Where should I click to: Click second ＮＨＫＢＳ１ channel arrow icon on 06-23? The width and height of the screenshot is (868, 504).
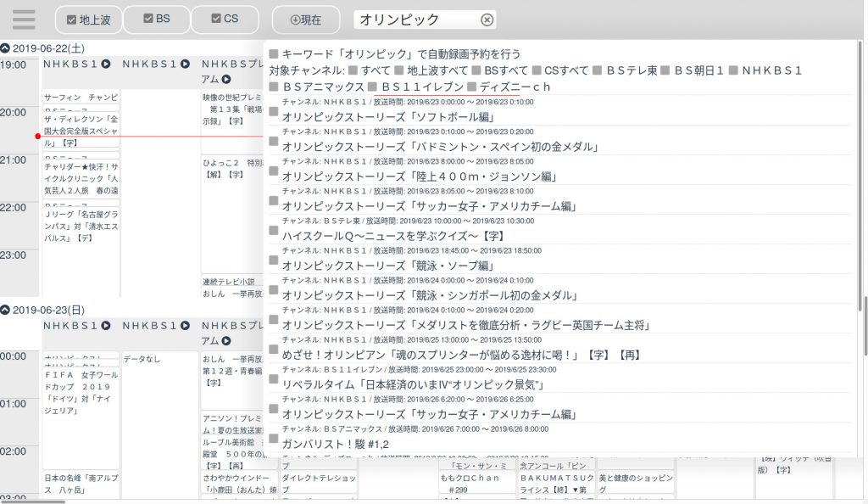click(185, 326)
